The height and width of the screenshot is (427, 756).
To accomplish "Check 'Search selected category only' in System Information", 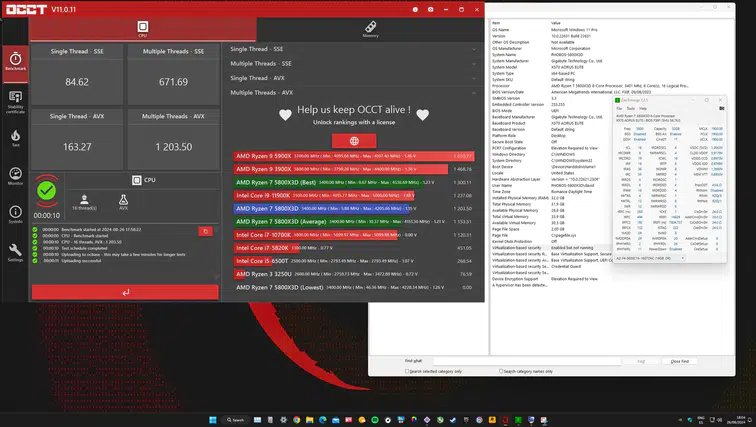I will point(407,371).
